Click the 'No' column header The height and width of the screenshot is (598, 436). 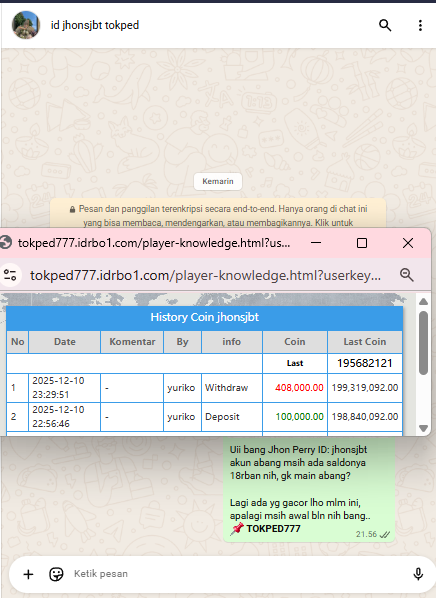(18, 342)
